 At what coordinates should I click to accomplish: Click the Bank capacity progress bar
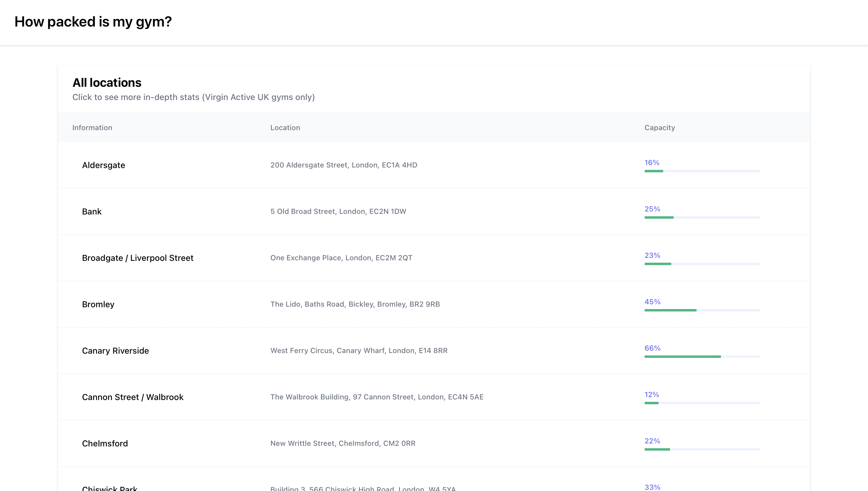point(702,217)
